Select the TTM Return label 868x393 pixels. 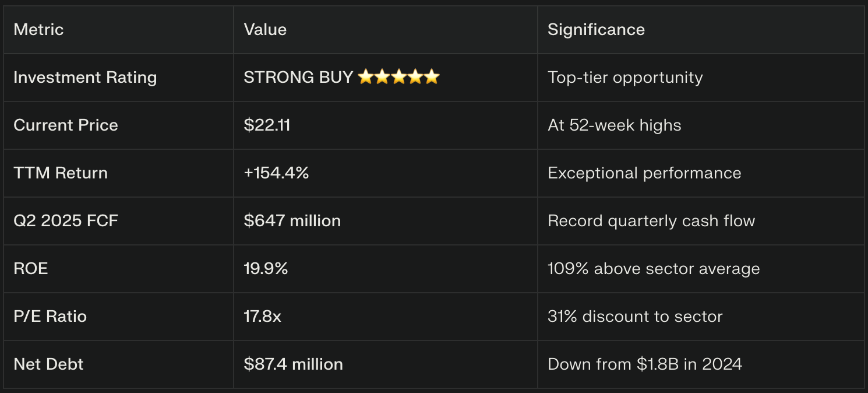point(61,173)
